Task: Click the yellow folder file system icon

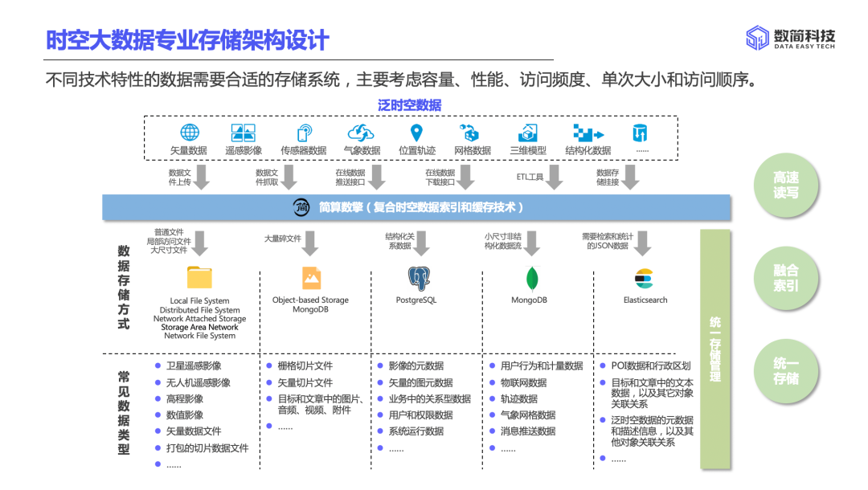Action: click(199, 277)
